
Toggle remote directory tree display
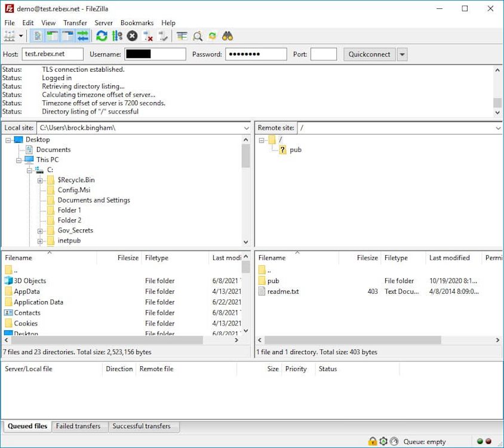click(67, 36)
